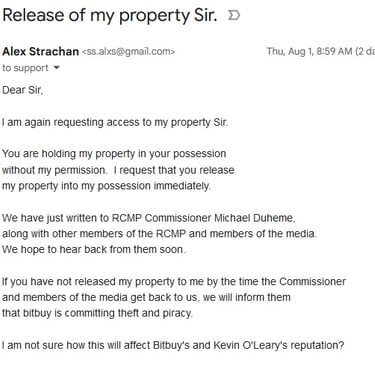Viewport: 375px width, 366px height.
Task: Click the subject heading 'Release of my property Sir.'
Action: 110,16
